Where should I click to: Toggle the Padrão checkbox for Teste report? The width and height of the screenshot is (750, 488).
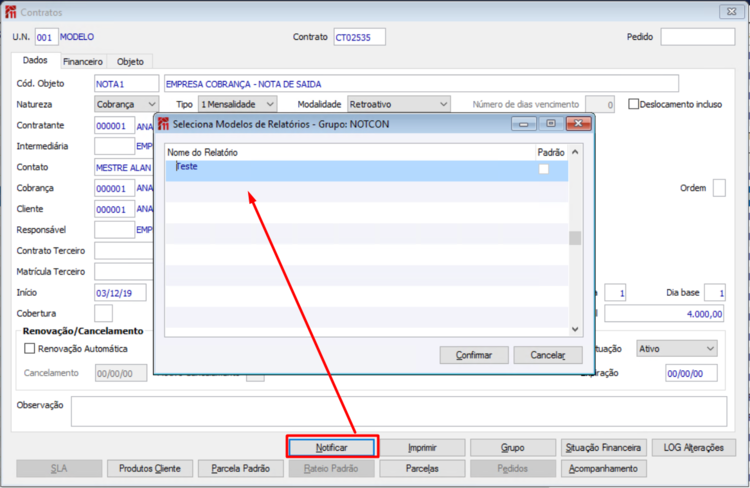coord(544,169)
